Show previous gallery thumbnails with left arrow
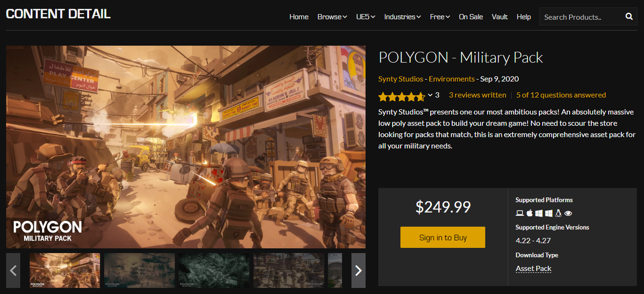644x294 pixels. 13,271
